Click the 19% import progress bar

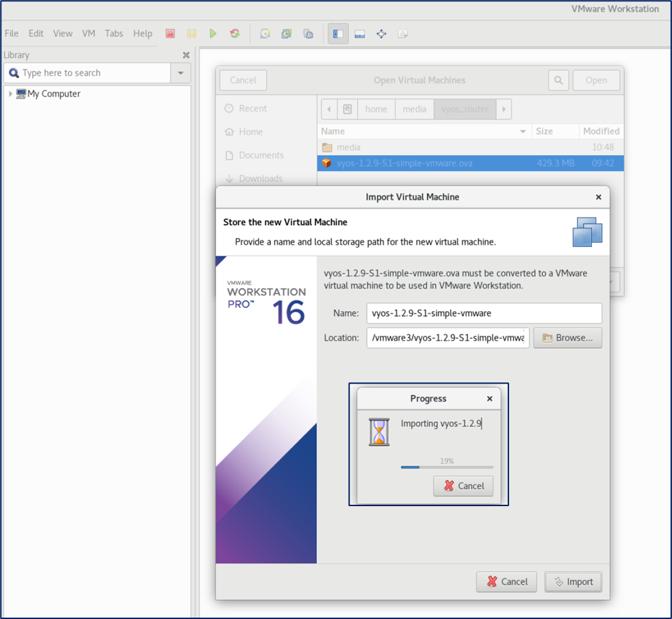446,467
